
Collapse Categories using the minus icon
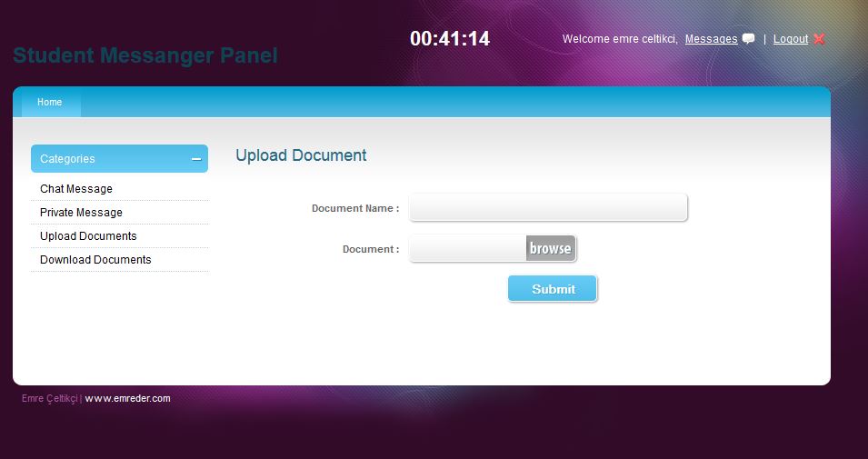pyautogui.click(x=196, y=159)
